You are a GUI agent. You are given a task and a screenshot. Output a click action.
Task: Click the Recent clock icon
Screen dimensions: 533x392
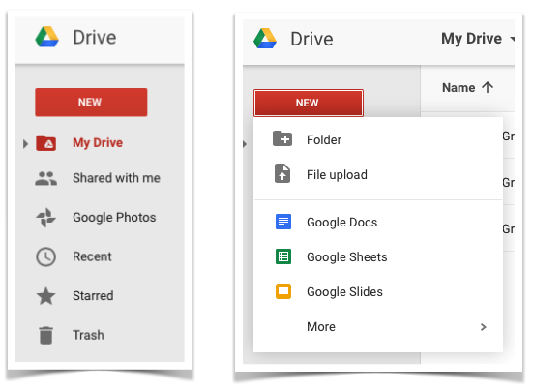click(45, 256)
